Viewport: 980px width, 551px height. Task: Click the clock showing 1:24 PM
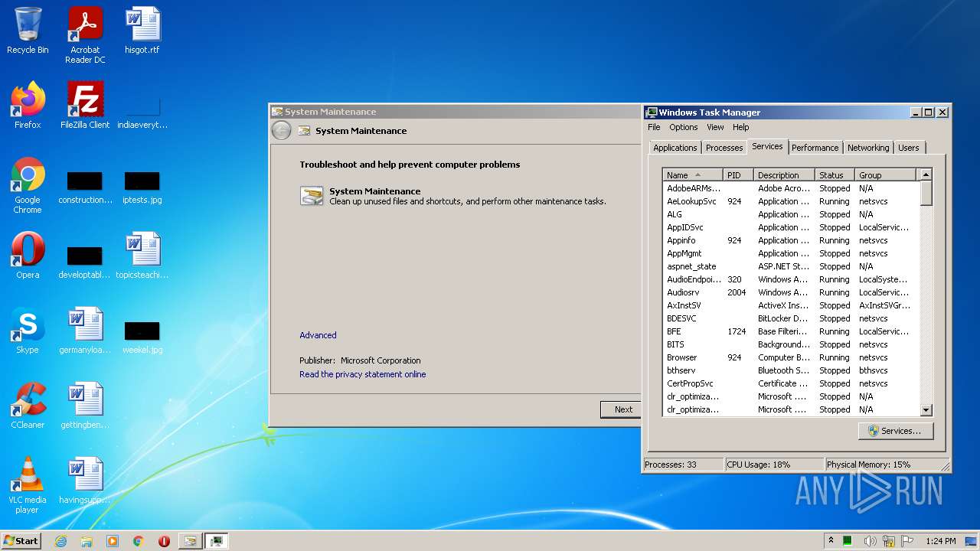940,541
